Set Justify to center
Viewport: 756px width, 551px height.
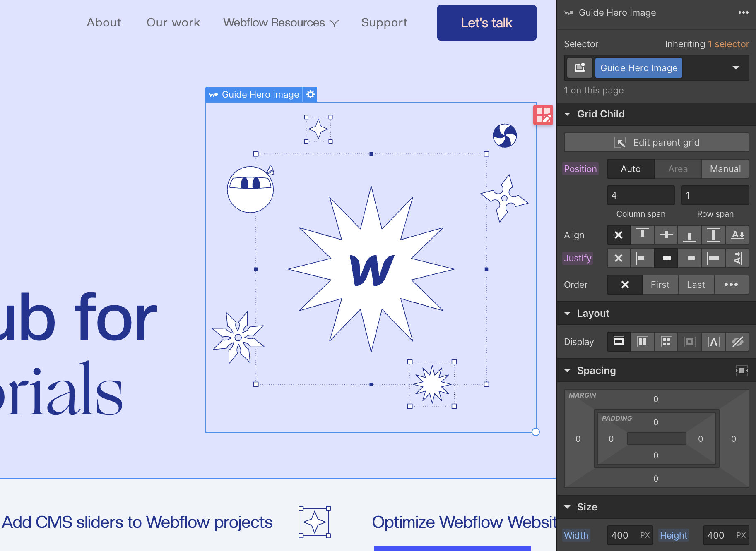pyautogui.click(x=667, y=258)
